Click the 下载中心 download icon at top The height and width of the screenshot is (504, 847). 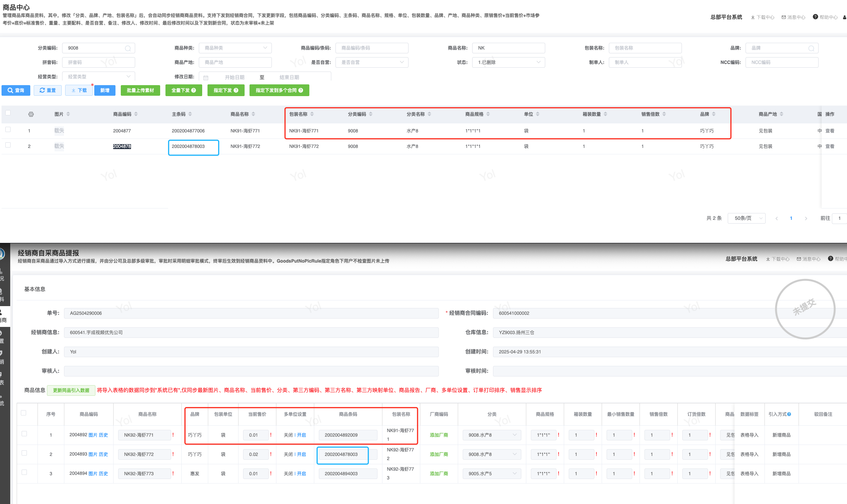tap(753, 17)
